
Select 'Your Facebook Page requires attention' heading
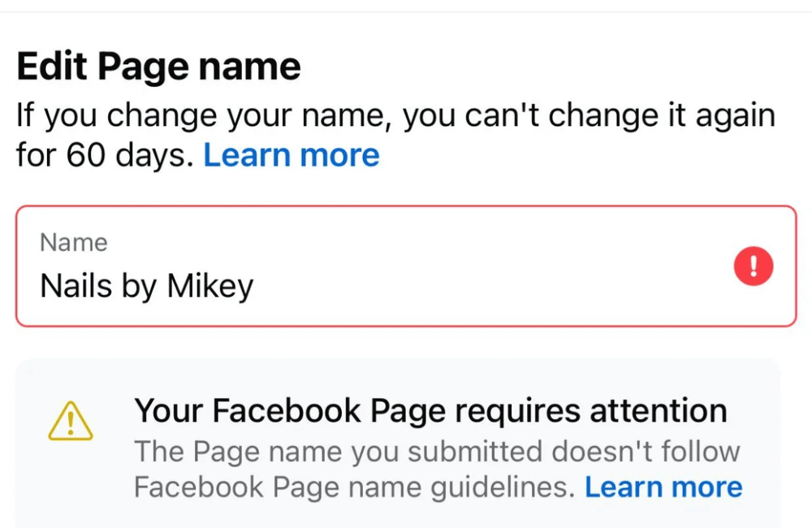click(430, 411)
